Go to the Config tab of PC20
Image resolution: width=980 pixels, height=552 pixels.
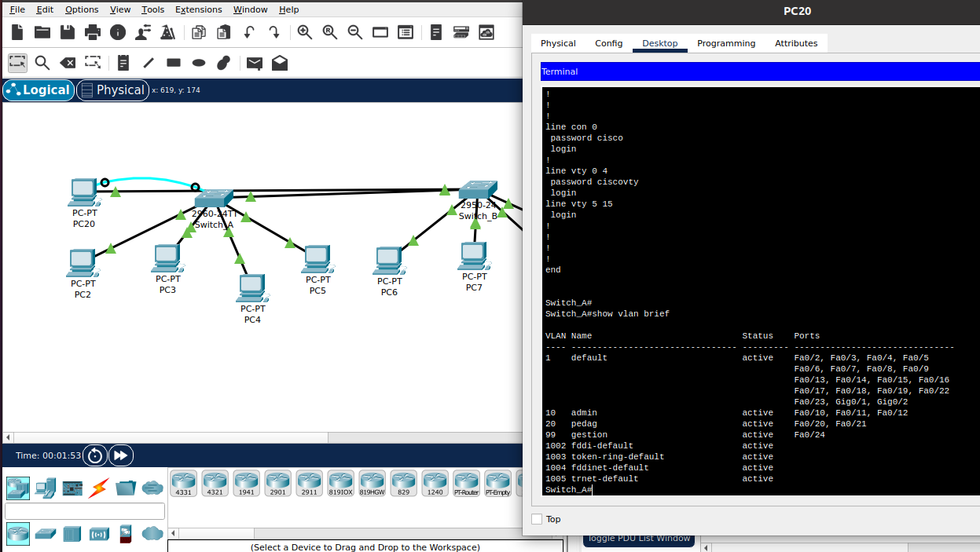click(x=608, y=43)
